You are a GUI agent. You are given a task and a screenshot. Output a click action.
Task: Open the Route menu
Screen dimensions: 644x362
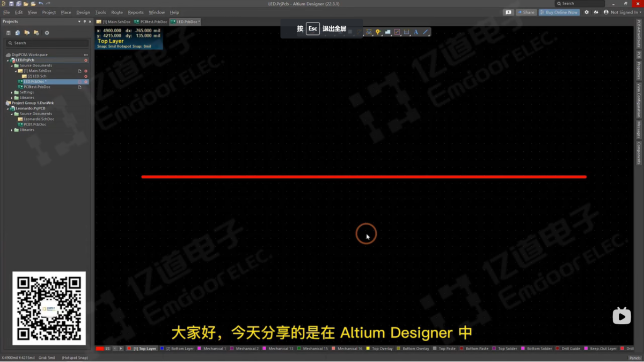117,12
